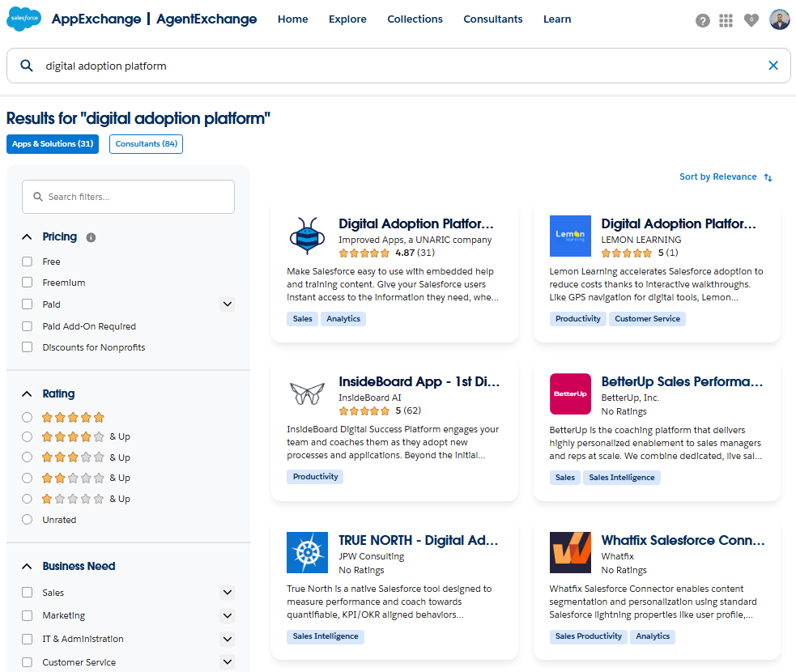Open the Consultants nav item
This screenshot has width=796, height=672.
493,19
